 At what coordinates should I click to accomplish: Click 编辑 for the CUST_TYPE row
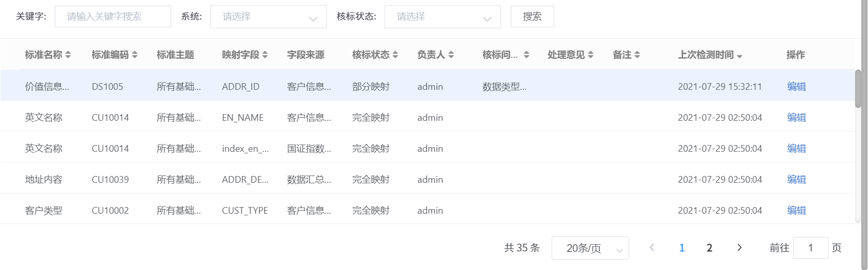point(797,211)
